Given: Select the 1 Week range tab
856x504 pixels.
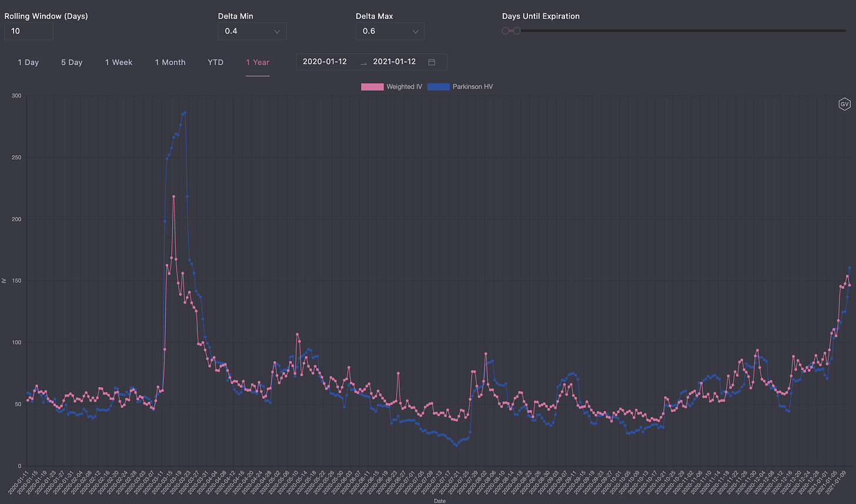Looking at the screenshot, I should (119, 62).
